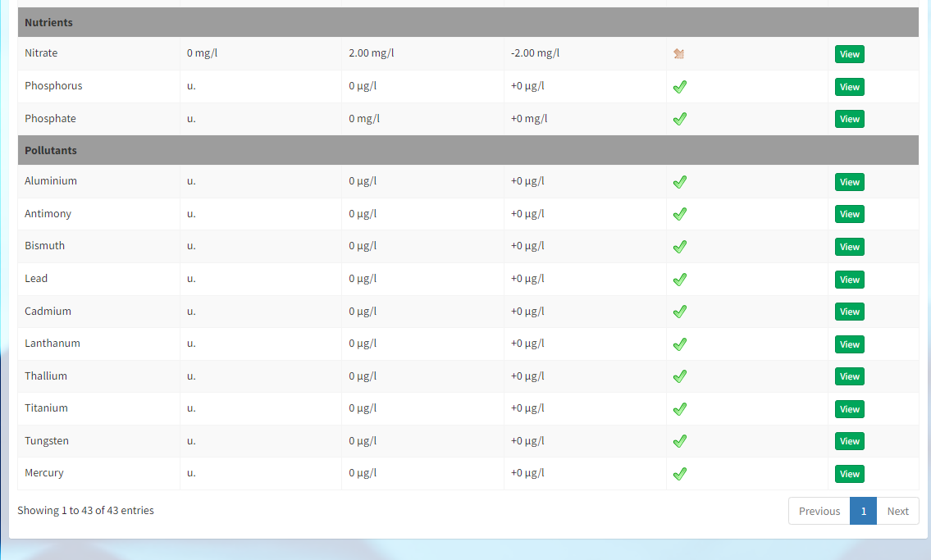Click the Bismuth green checkmark icon
This screenshot has width=931, height=560.
(x=680, y=247)
